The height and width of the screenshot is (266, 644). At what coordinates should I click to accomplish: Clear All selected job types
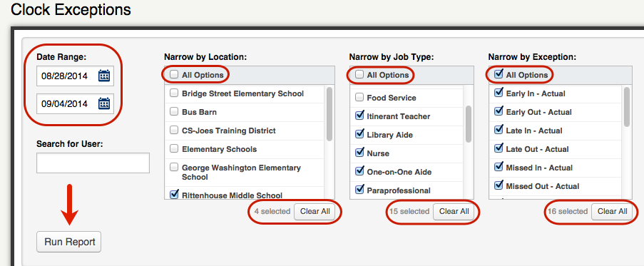pyautogui.click(x=454, y=211)
